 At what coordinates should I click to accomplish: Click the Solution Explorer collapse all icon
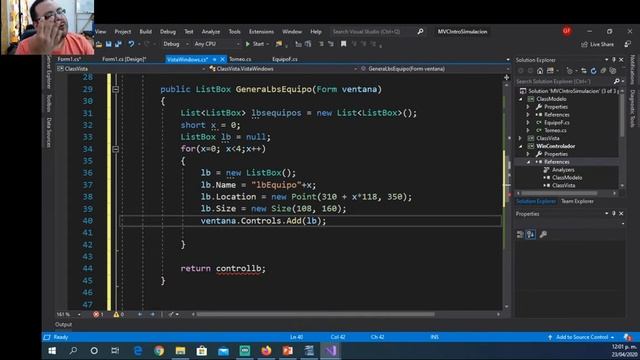coord(603,71)
